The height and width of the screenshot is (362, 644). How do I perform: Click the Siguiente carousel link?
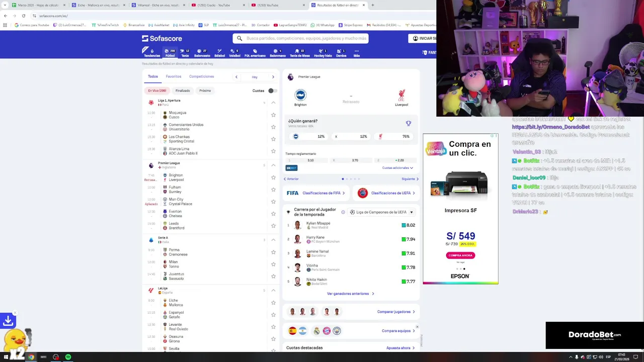[410, 179]
